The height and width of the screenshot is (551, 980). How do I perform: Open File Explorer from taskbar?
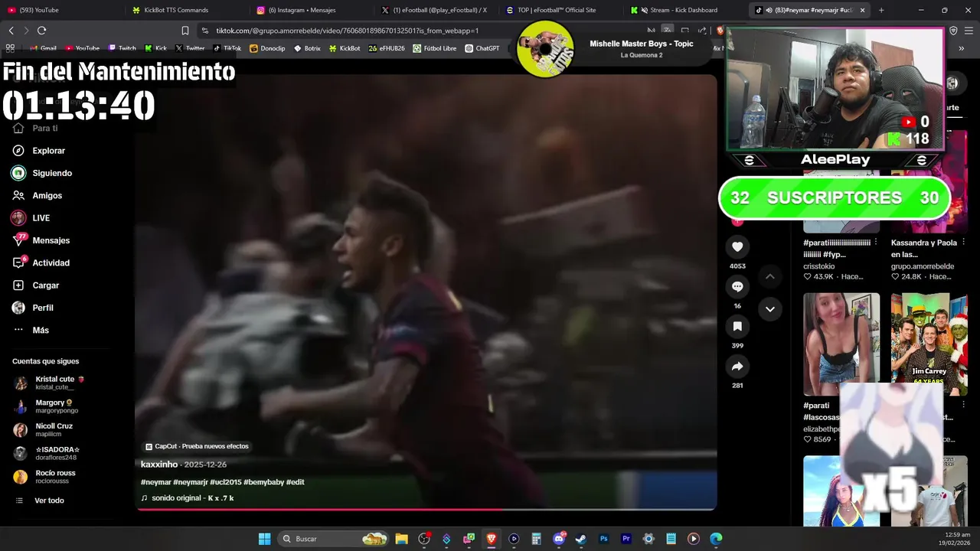point(401,539)
